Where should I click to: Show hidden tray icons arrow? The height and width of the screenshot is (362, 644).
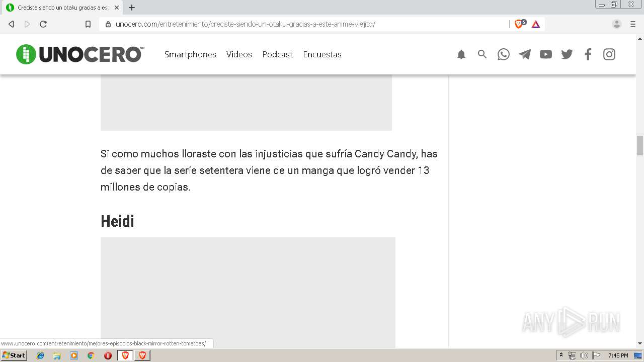pyautogui.click(x=561, y=355)
